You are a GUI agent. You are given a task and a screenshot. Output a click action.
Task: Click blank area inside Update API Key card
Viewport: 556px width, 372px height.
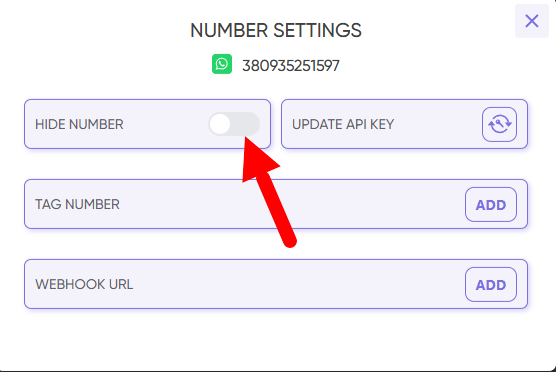[438, 124]
